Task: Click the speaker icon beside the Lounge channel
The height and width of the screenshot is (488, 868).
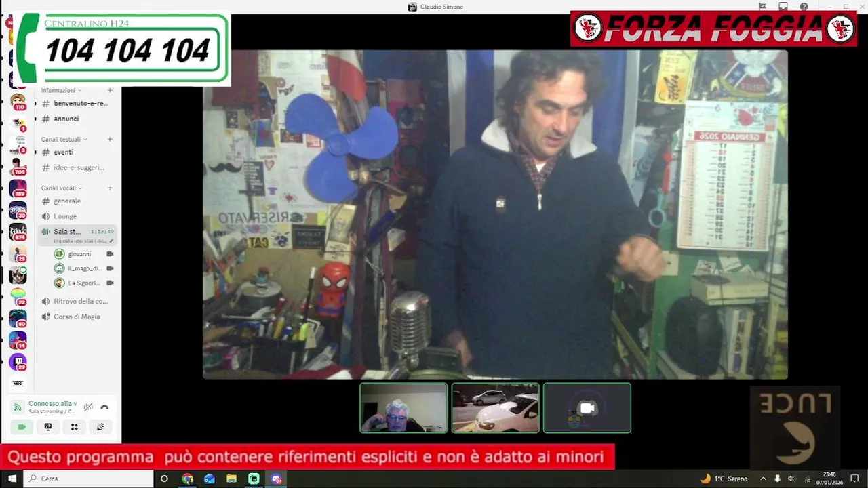Action: [45, 216]
